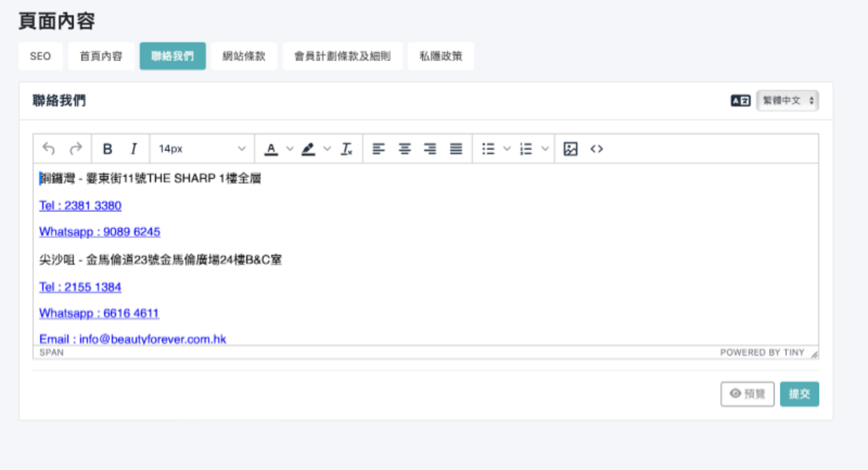Toggle bold formatting

107,149
